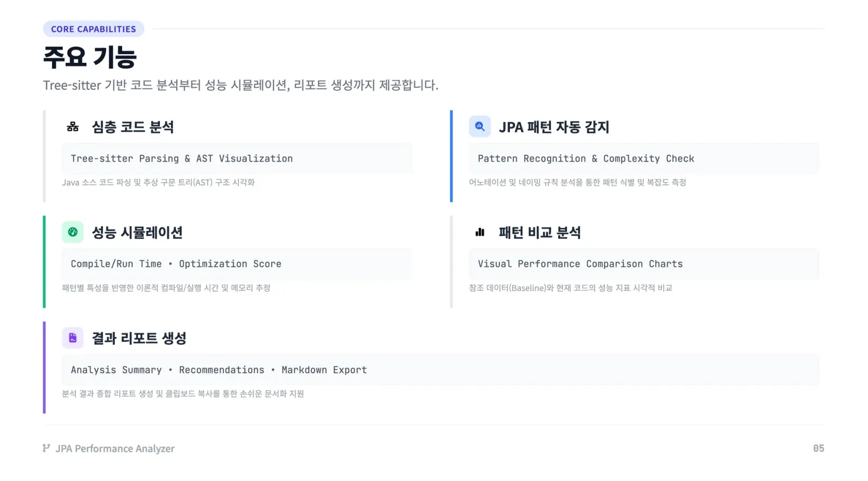This screenshot has width=868, height=481.
Task: Click the description starting with Java 소스 코드 파싱
Action: (x=158, y=182)
